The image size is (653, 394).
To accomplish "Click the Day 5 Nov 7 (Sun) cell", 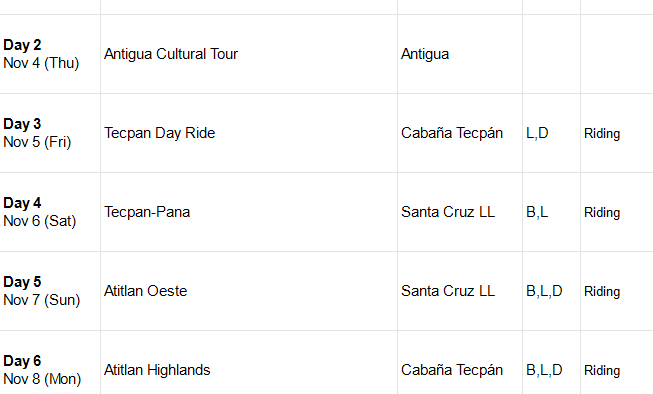I will click(x=50, y=291).
